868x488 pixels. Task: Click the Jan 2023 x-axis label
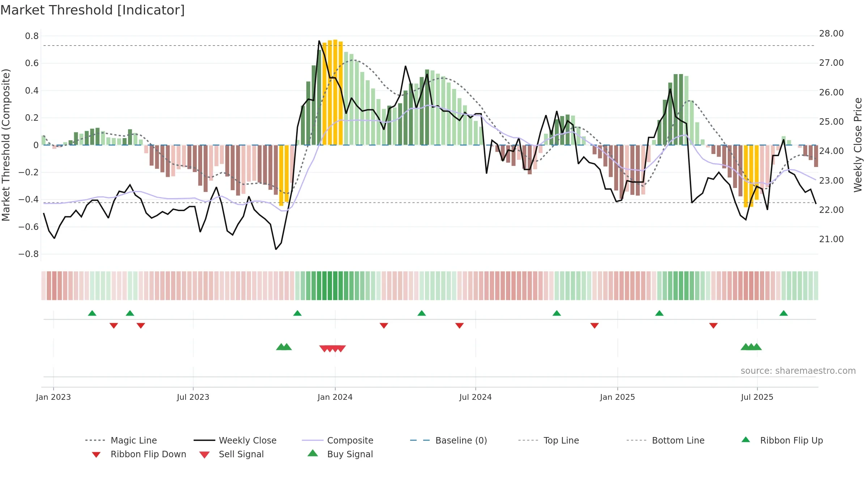54,397
